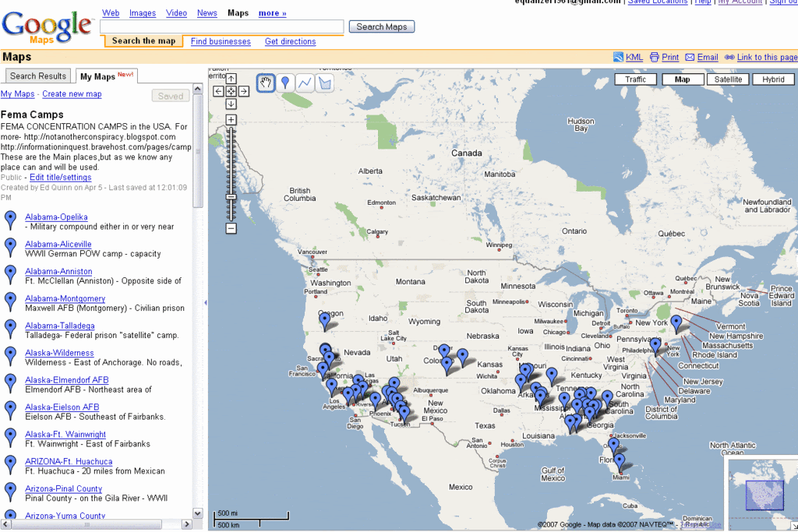This screenshot has height=532, width=798.
Task: Collapse the left panel with the arrow
Action: [x=206, y=303]
